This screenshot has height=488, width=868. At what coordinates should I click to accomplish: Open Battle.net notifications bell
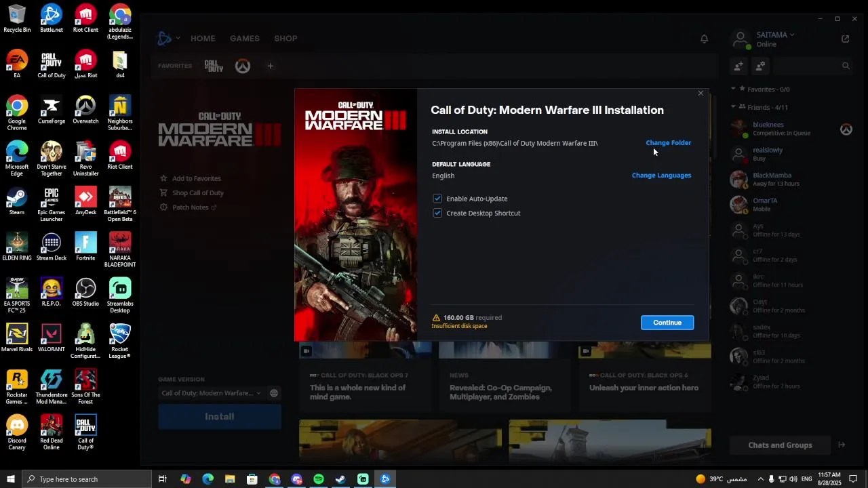point(705,39)
